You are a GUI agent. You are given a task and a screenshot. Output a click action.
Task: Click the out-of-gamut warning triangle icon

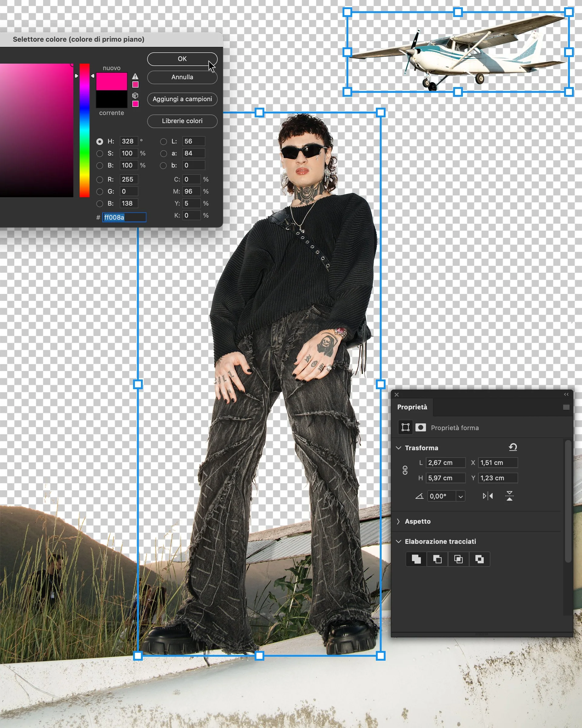point(135,76)
